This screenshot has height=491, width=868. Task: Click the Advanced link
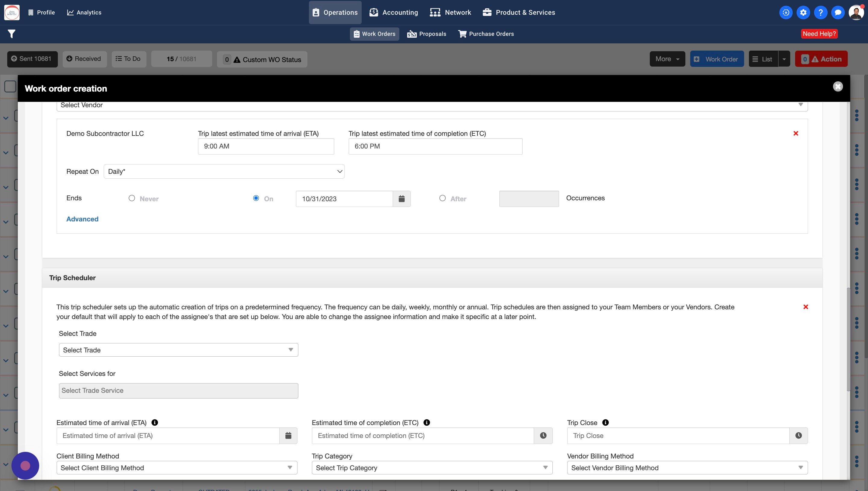click(x=82, y=219)
